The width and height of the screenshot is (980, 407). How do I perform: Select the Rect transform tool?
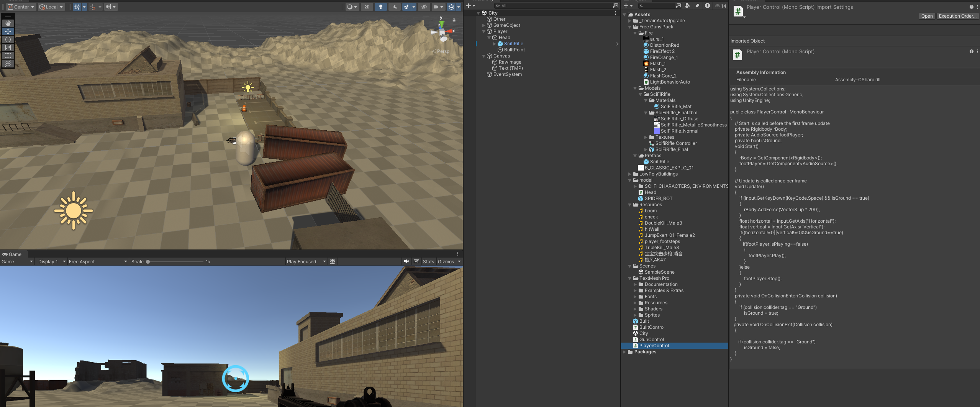(x=8, y=56)
